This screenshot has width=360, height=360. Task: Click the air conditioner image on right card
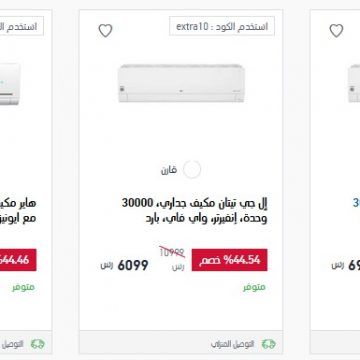[x=354, y=83]
